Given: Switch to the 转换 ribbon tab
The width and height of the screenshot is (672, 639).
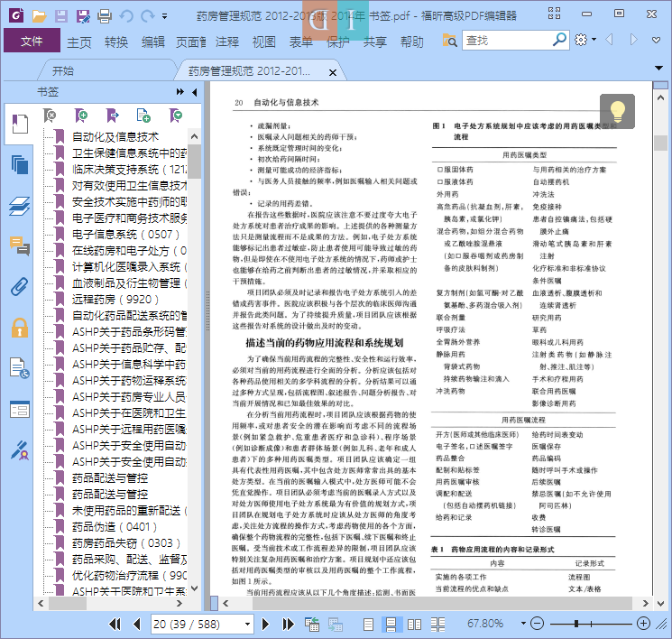Looking at the screenshot, I should [x=116, y=42].
